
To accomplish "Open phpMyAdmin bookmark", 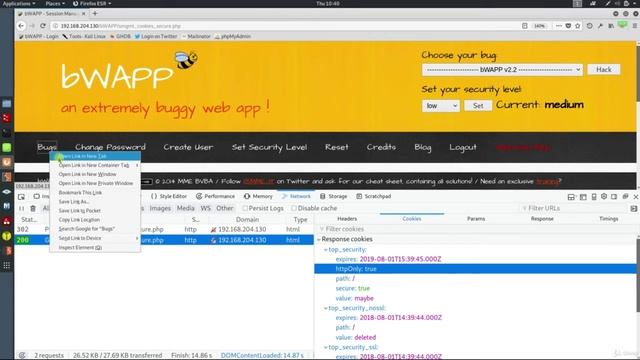I will (233, 36).
